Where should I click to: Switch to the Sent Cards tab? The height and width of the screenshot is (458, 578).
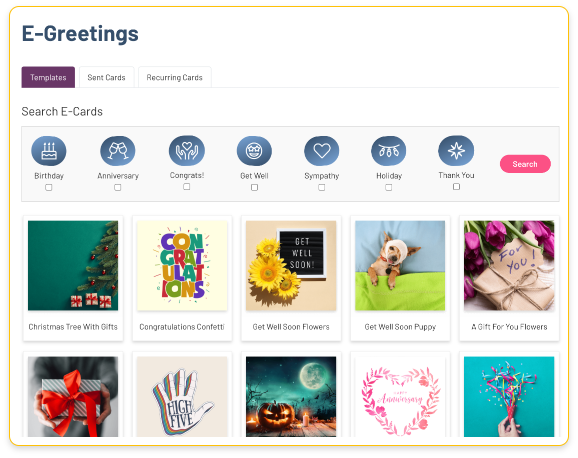(107, 77)
